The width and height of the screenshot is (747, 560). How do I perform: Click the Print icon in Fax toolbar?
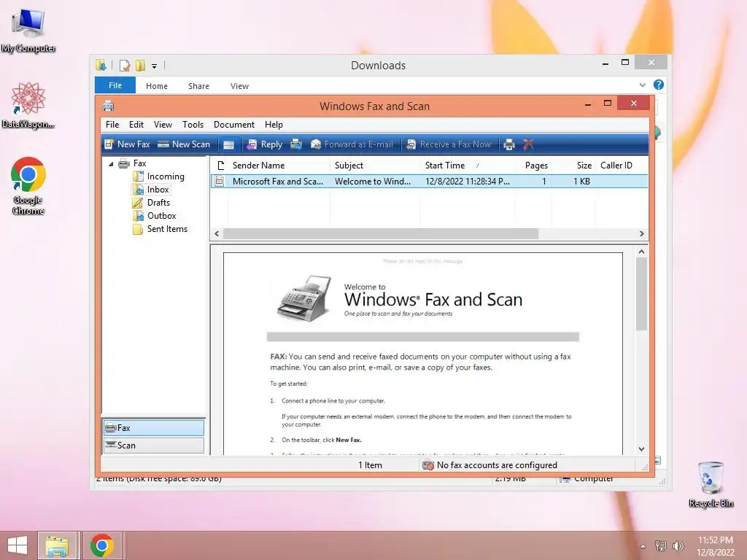tap(509, 144)
